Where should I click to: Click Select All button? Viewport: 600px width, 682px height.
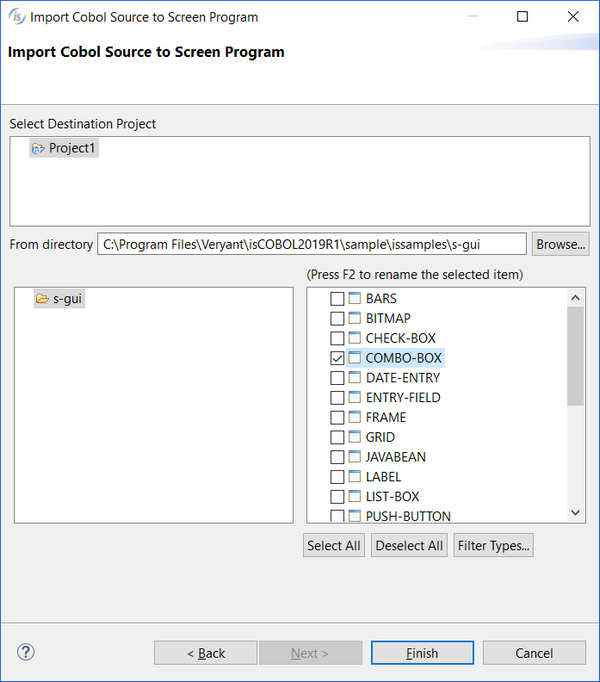tap(334, 545)
